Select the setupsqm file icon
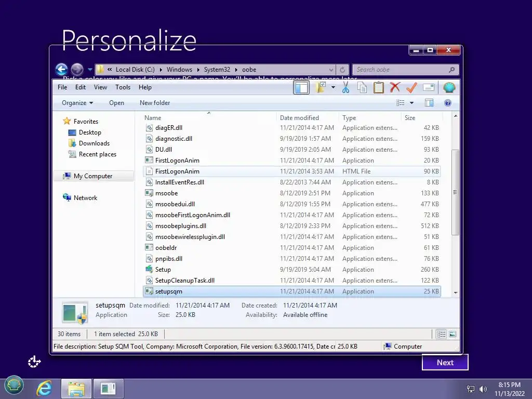Image resolution: width=532 pixels, height=399 pixels. (x=149, y=291)
